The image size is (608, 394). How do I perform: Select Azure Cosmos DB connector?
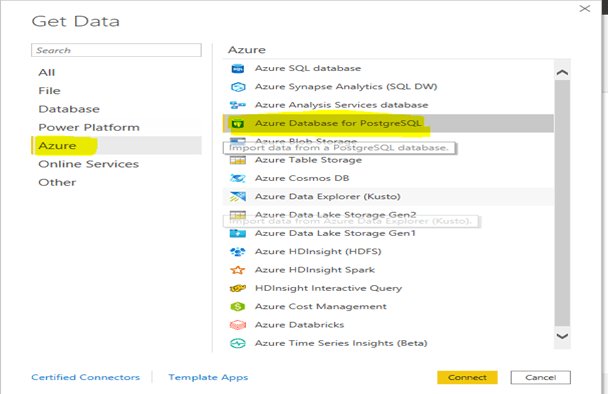click(389, 178)
